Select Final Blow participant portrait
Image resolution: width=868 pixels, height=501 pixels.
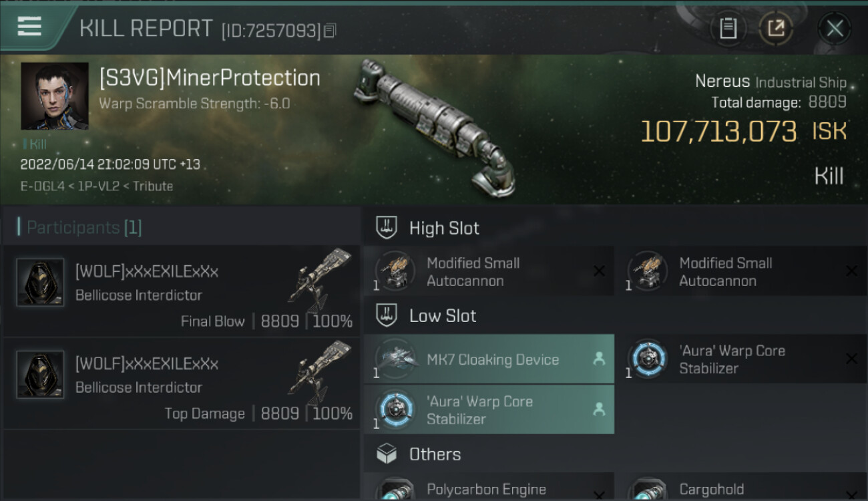point(40,283)
